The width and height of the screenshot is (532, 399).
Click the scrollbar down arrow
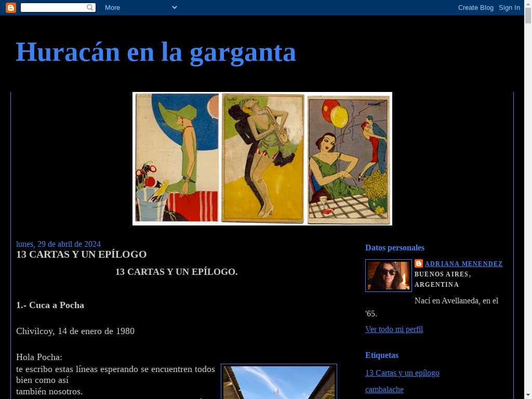(x=528, y=395)
